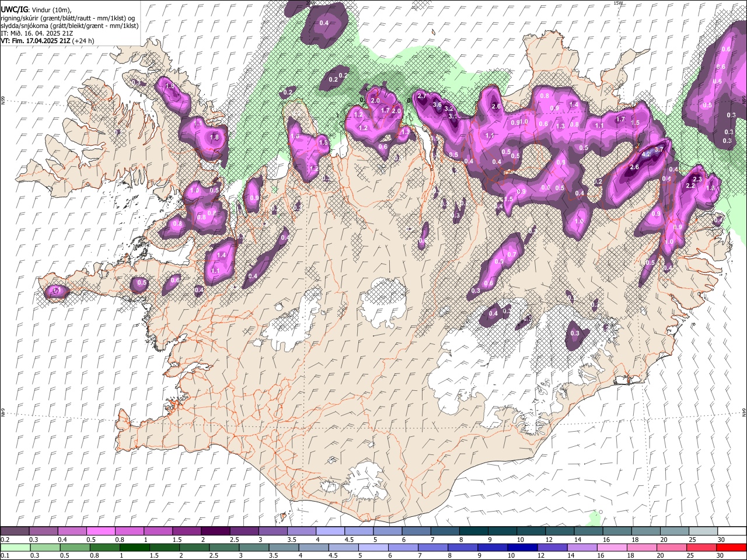The image size is (747, 560).
Task: Select the upper legend swatch between 6 and 7
Action: (417, 531)
